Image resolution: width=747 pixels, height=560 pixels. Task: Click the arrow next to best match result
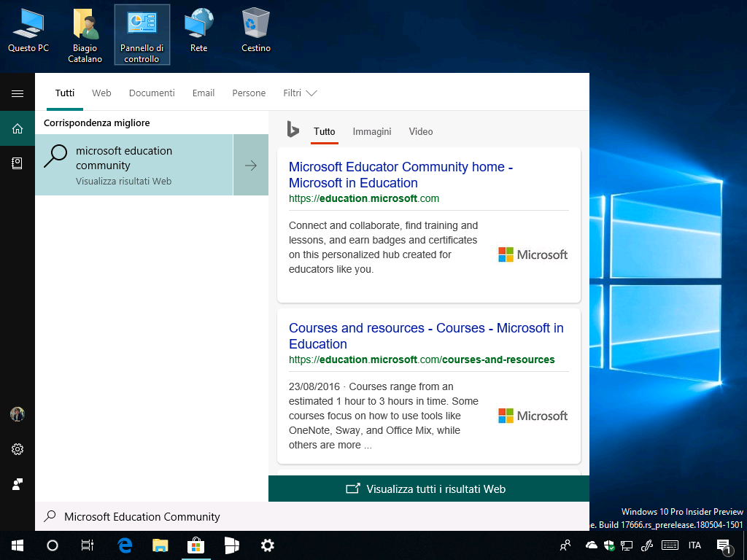pyautogui.click(x=251, y=166)
